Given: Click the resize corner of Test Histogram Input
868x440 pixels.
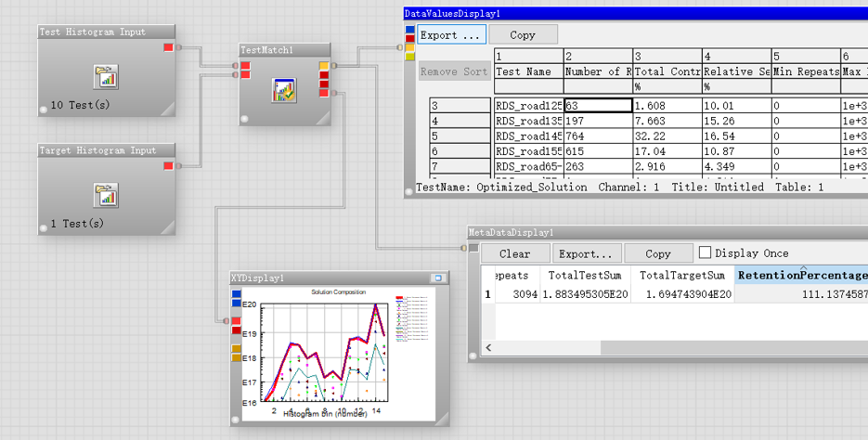Looking at the screenshot, I should tap(168, 109).
